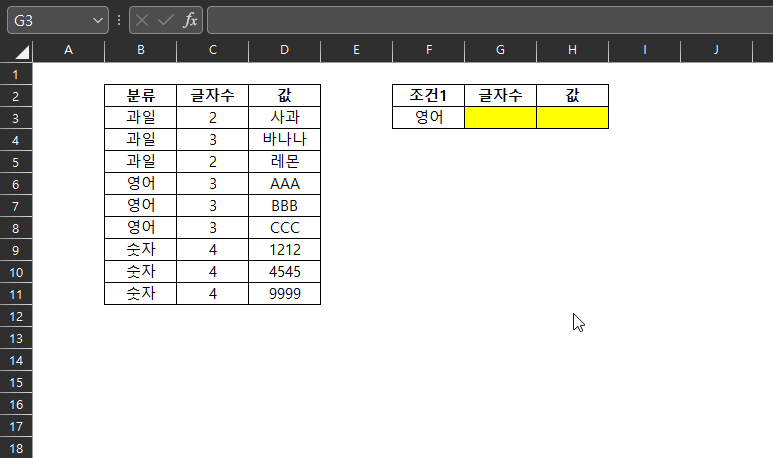
Task: Select the 글자수 header in column C
Action: click(x=212, y=96)
